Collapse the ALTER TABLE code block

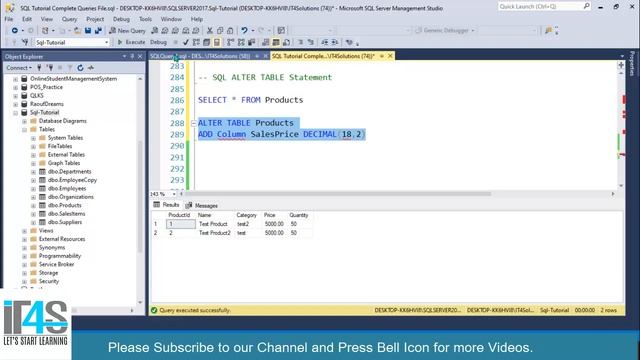coord(193,123)
